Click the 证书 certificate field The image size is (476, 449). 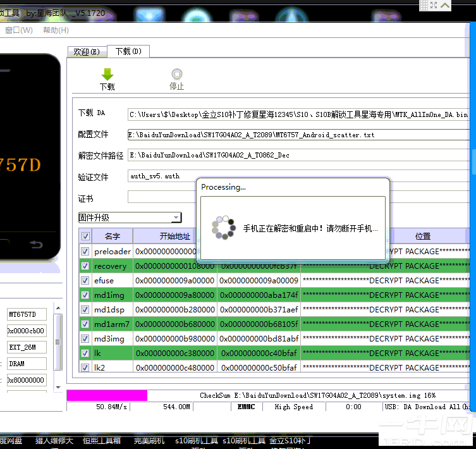[x=162, y=197]
